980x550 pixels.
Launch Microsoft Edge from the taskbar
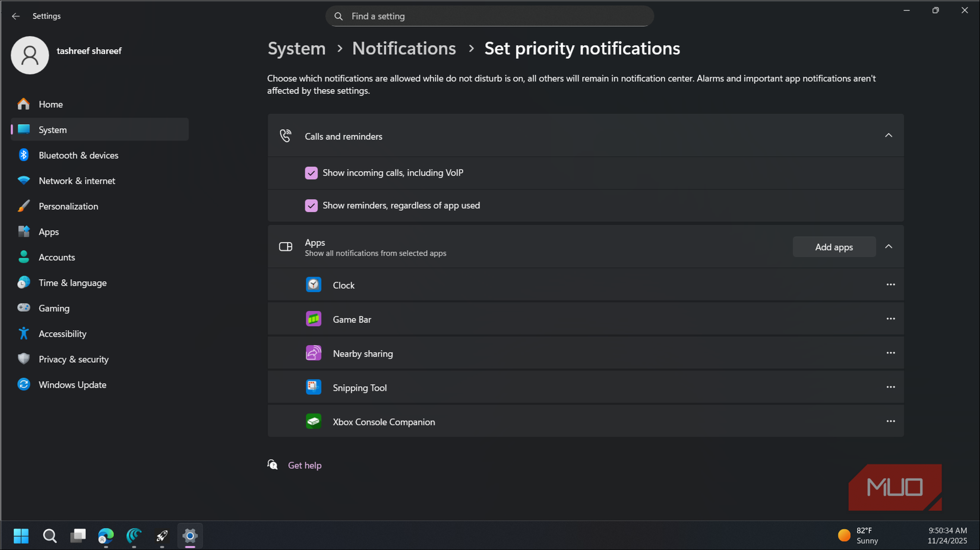pos(106,536)
